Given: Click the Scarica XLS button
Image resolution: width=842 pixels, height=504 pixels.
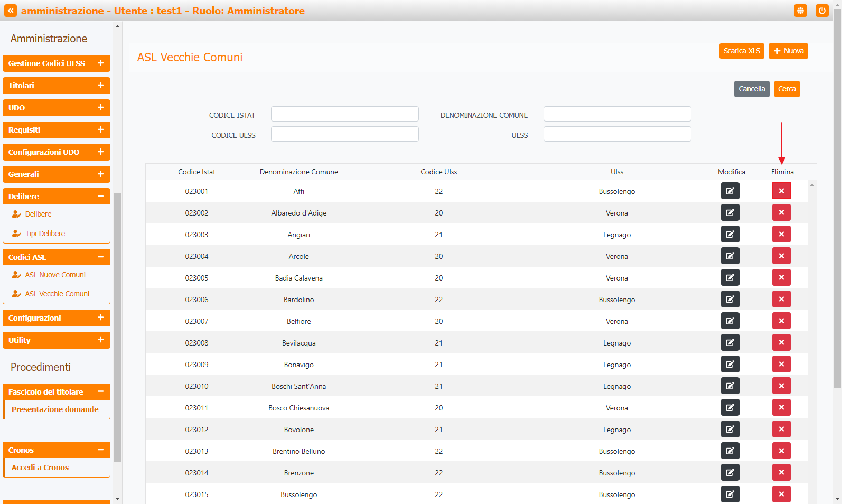Looking at the screenshot, I should point(741,51).
